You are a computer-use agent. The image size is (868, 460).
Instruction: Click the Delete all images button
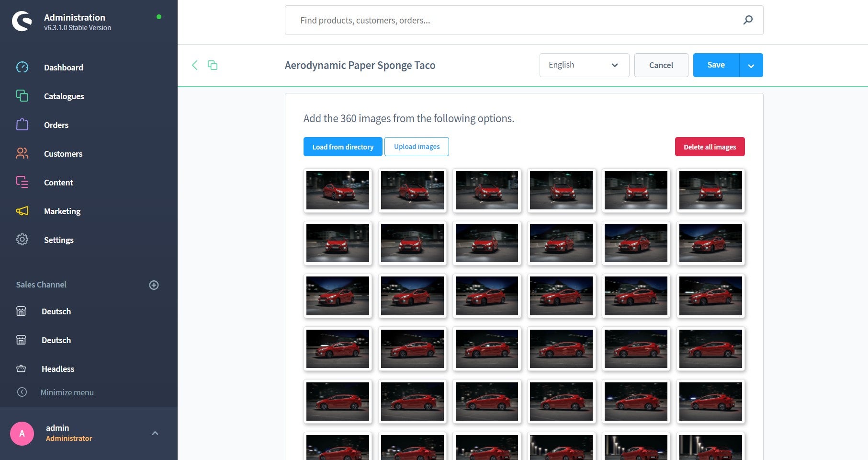pyautogui.click(x=710, y=147)
